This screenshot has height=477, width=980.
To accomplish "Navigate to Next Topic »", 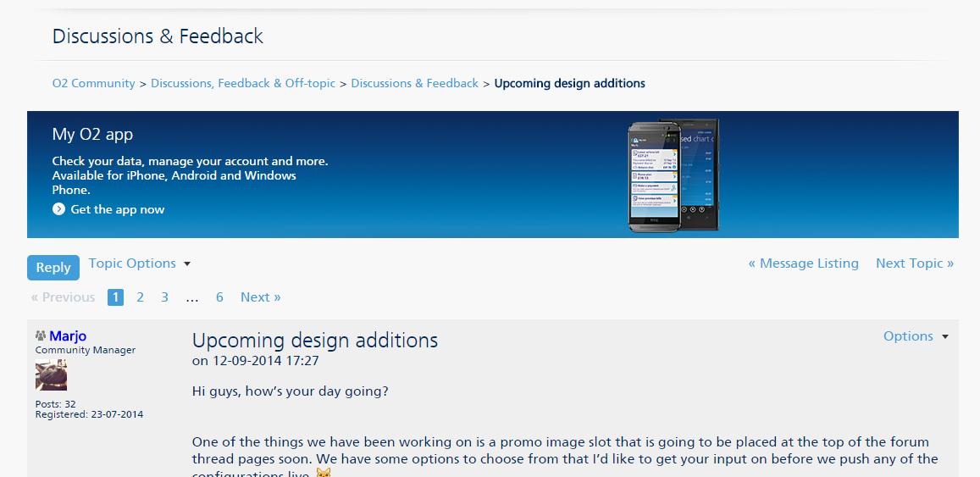I will point(915,263).
